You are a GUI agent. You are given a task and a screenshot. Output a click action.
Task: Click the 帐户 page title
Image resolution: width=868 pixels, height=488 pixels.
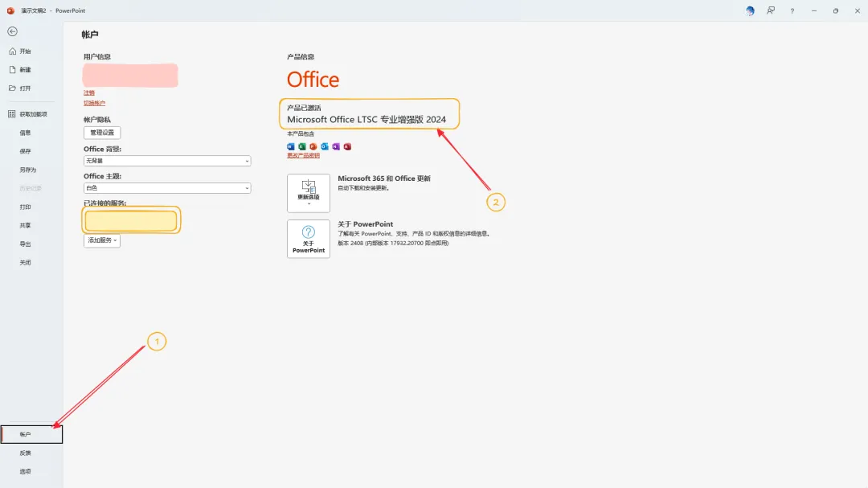(90, 35)
